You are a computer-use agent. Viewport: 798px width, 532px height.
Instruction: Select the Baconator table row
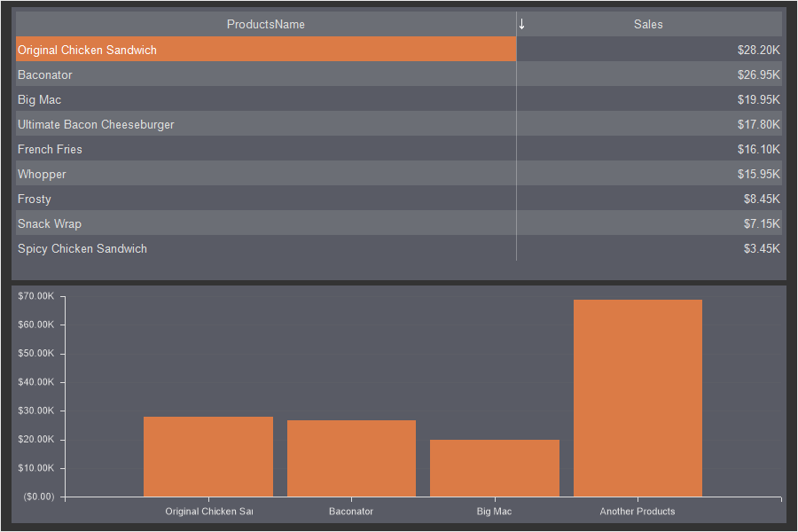pos(265,74)
